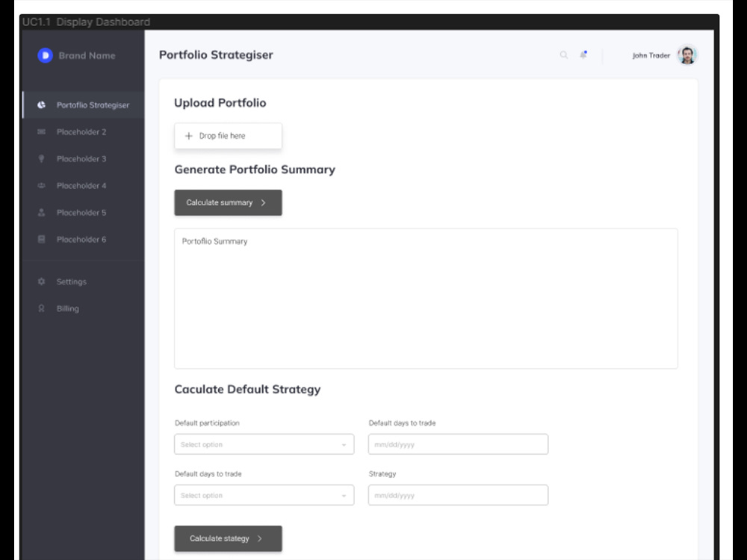Click the Calculate summary button
The image size is (747, 560).
pyautogui.click(x=228, y=202)
